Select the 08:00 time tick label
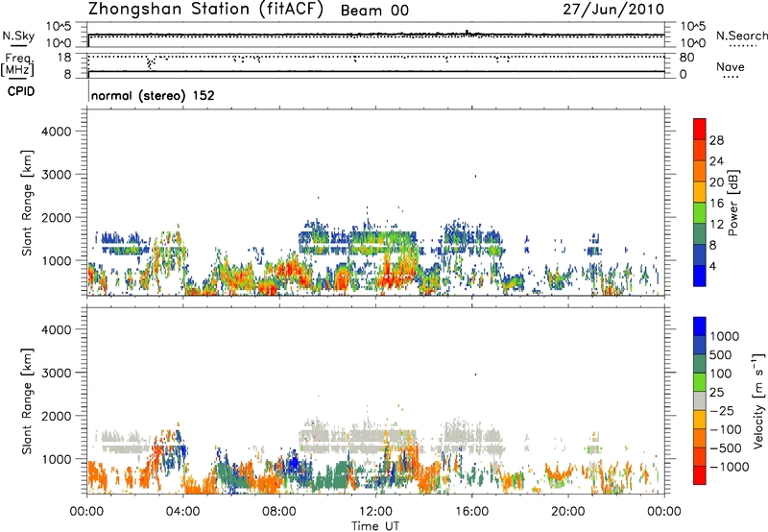The height and width of the screenshot is (532, 768). 279,512
